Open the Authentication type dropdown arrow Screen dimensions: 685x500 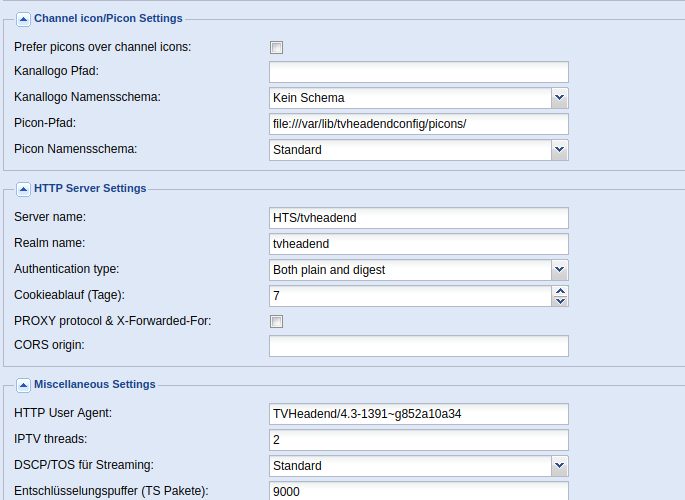pyautogui.click(x=560, y=270)
